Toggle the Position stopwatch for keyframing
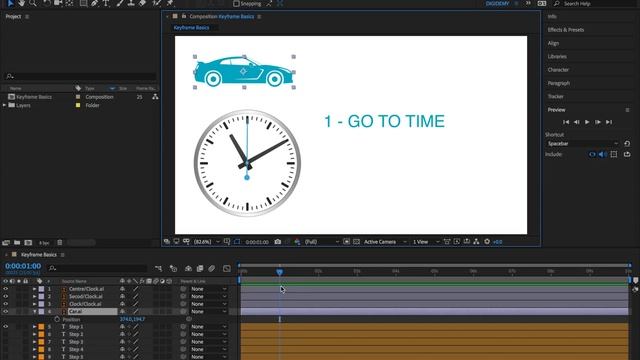This screenshot has width=640, height=360. coord(57,319)
